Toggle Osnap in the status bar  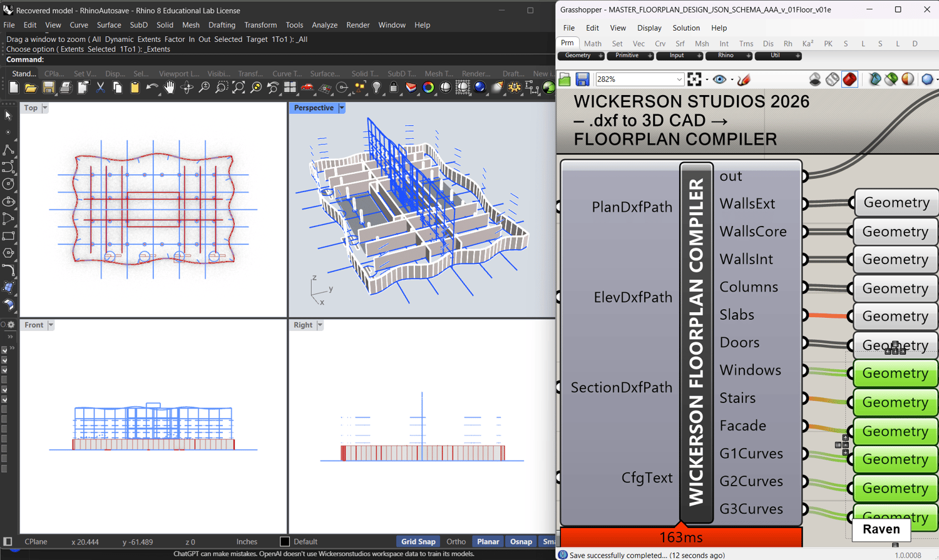coord(520,542)
